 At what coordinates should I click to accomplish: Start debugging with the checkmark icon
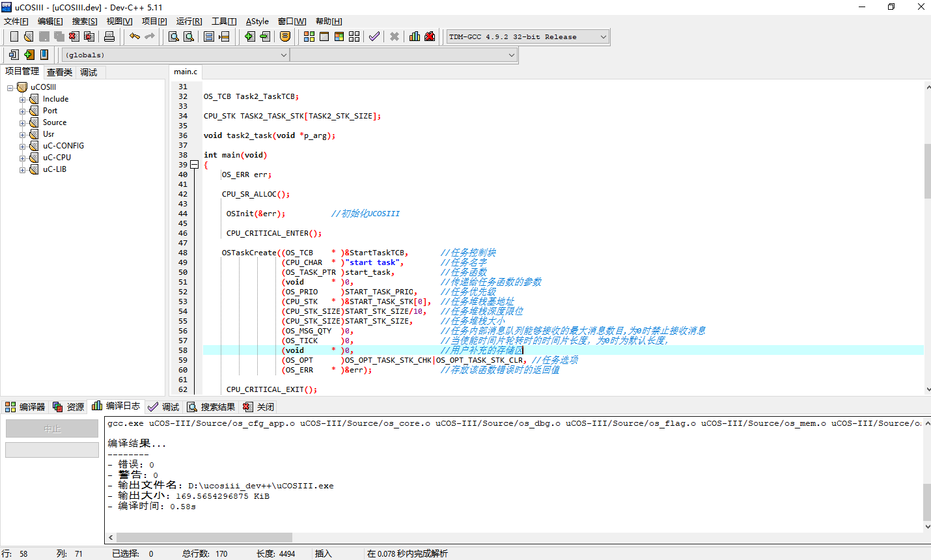pos(374,36)
